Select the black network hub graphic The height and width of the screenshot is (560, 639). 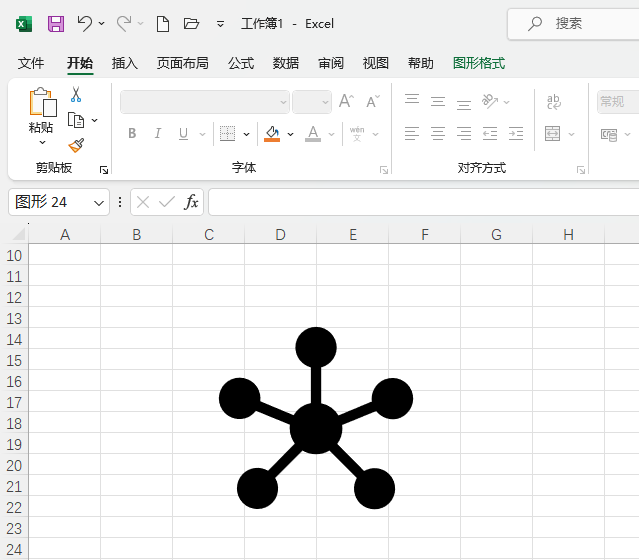[316, 418]
